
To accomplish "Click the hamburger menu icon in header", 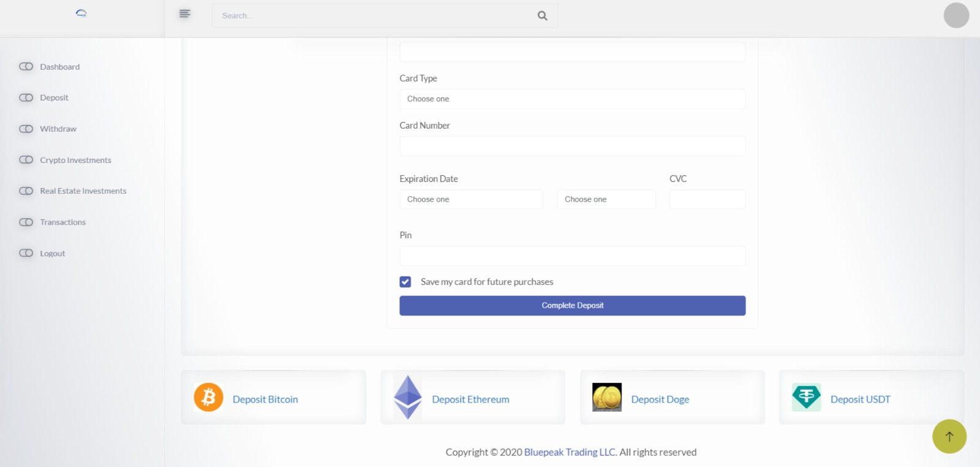I will click(x=184, y=13).
